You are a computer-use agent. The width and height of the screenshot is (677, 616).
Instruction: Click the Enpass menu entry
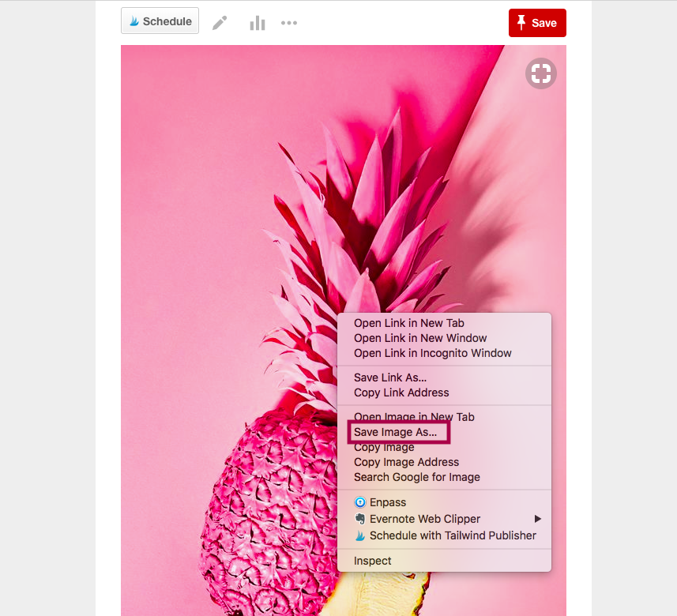[x=444, y=502]
